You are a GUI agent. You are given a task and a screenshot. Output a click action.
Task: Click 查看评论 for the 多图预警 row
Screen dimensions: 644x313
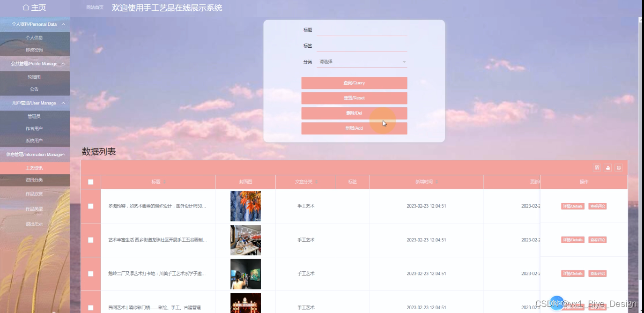pos(598,206)
